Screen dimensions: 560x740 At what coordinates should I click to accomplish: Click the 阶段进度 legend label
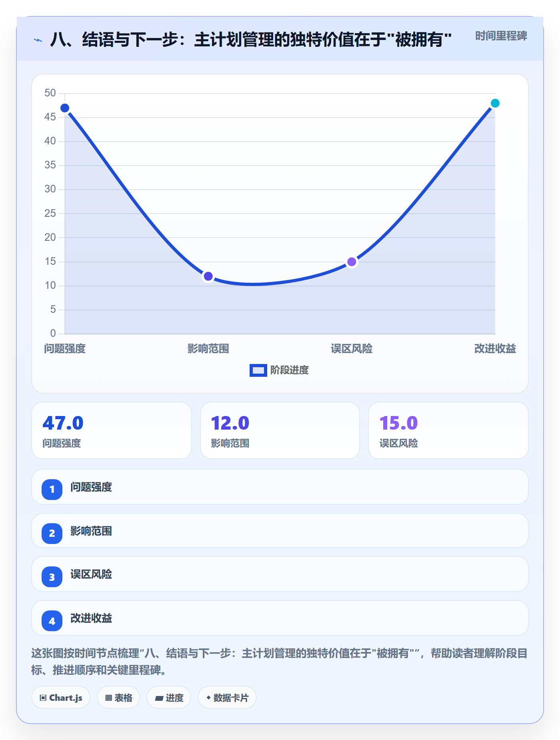(289, 370)
